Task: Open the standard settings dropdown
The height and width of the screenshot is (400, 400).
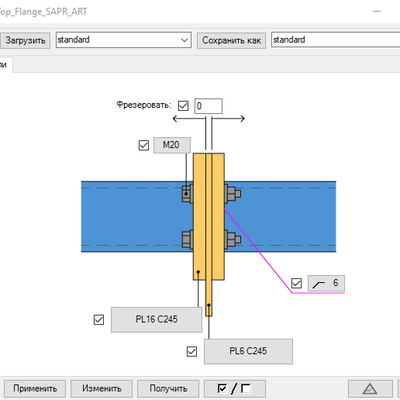Action: click(124, 40)
